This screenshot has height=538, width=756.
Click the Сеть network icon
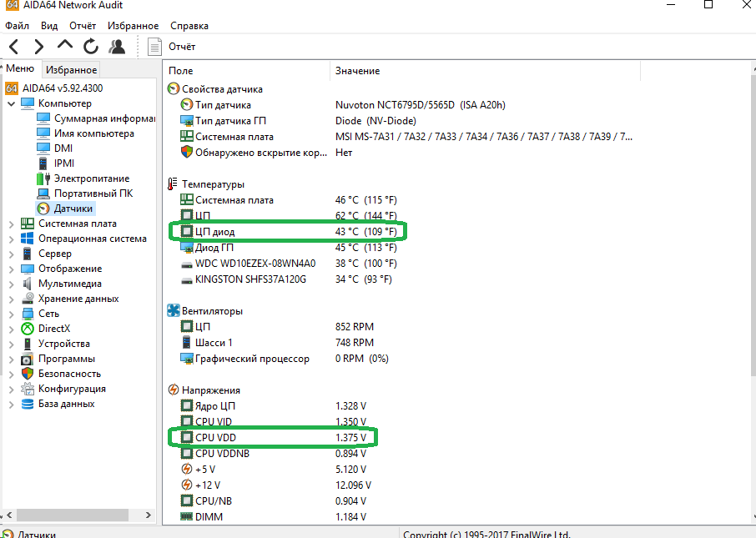pos(28,314)
